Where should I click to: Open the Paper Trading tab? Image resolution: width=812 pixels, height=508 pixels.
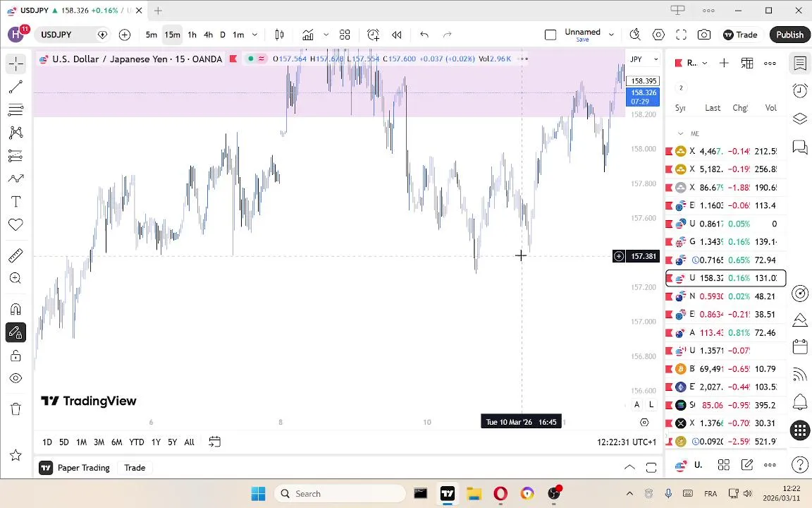pyautogui.click(x=75, y=468)
